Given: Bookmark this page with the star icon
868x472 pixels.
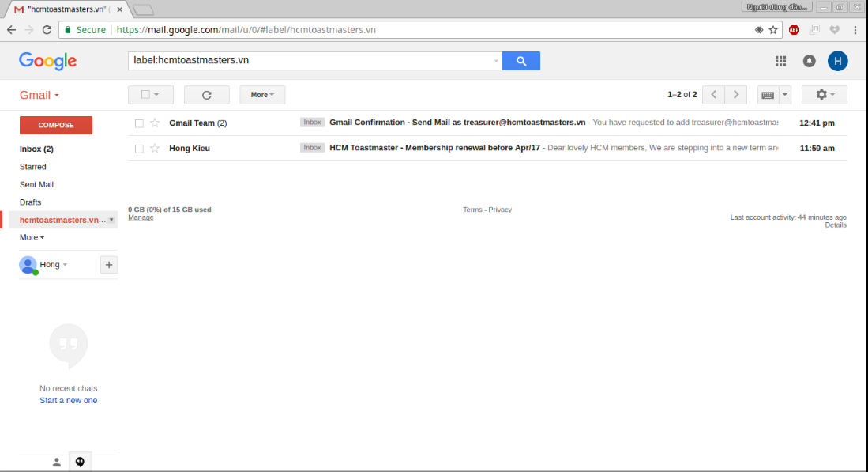Looking at the screenshot, I should tap(773, 30).
